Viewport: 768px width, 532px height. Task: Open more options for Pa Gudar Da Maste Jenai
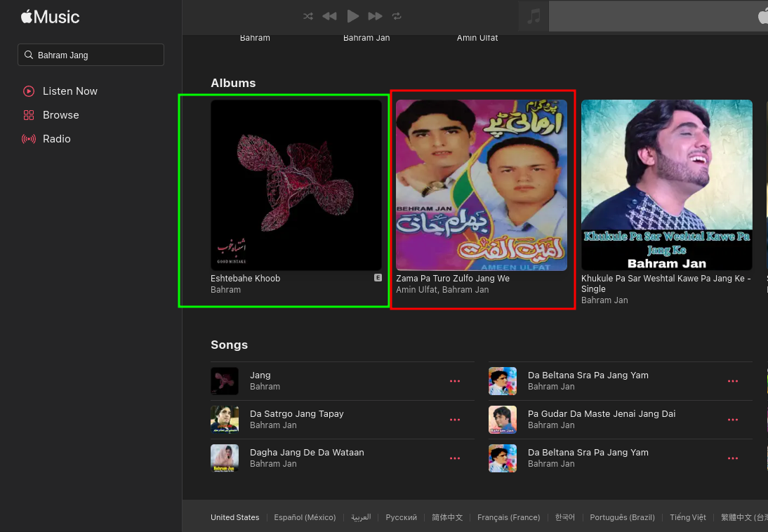coord(733,420)
